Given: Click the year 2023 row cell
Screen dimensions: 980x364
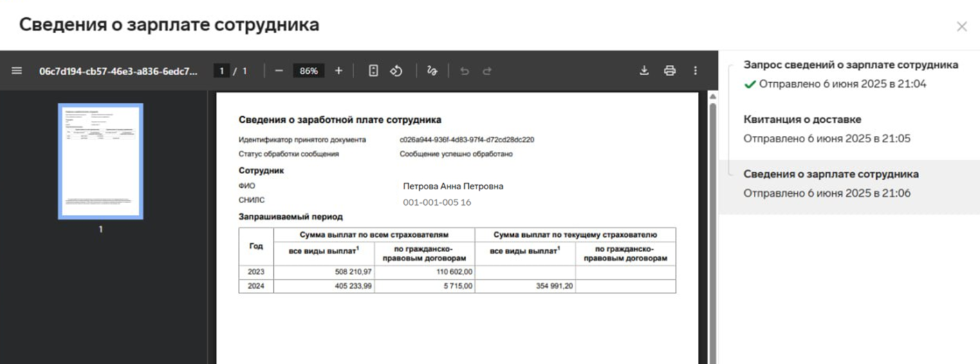Looking at the screenshot, I should [x=256, y=272].
